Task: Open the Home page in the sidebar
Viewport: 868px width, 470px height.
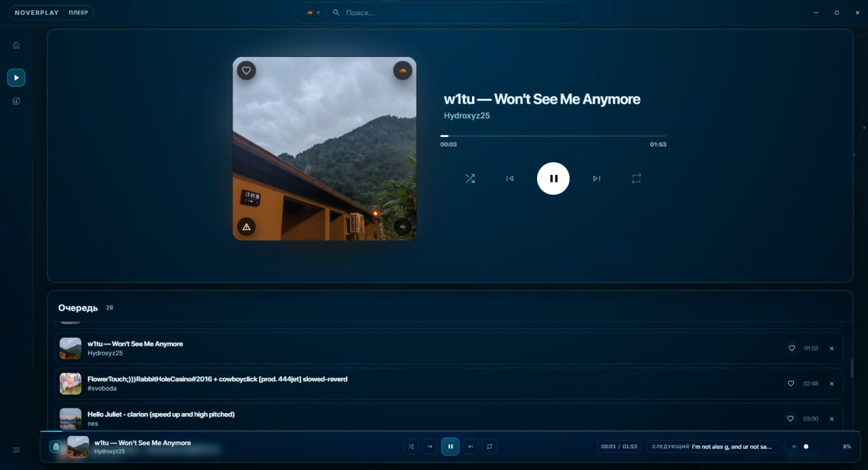Action: (x=16, y=45)
